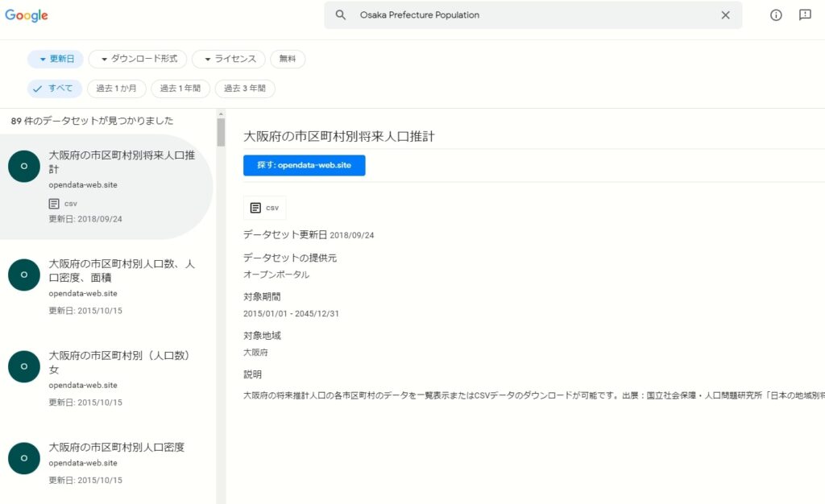The image size is (825, 504).
Task: Clear the search query with X
Action: click(725, 15)
